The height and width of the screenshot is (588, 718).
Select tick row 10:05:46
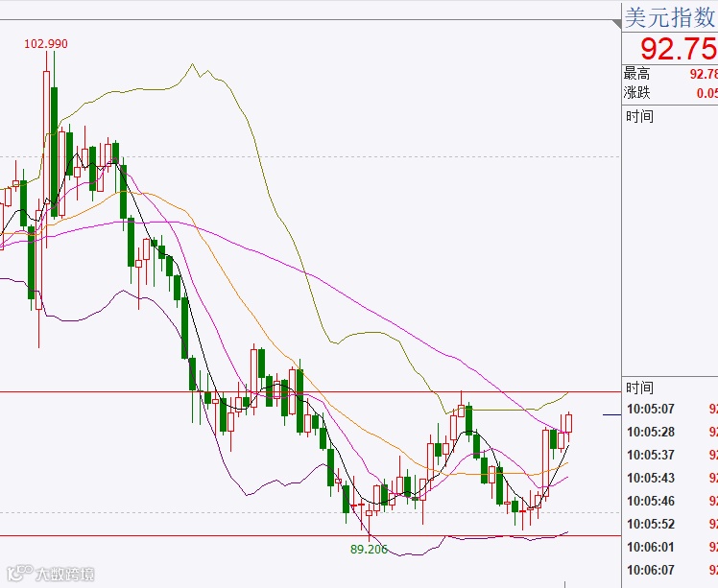(670, 501)
